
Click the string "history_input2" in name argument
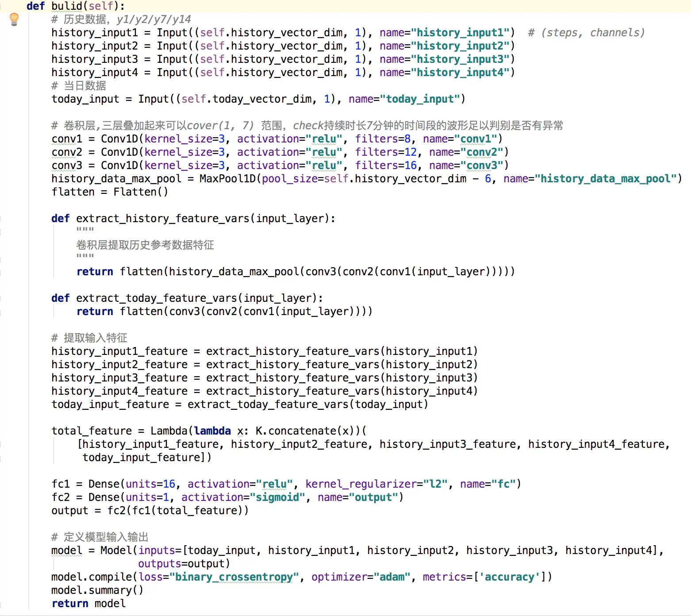point(461,46)
